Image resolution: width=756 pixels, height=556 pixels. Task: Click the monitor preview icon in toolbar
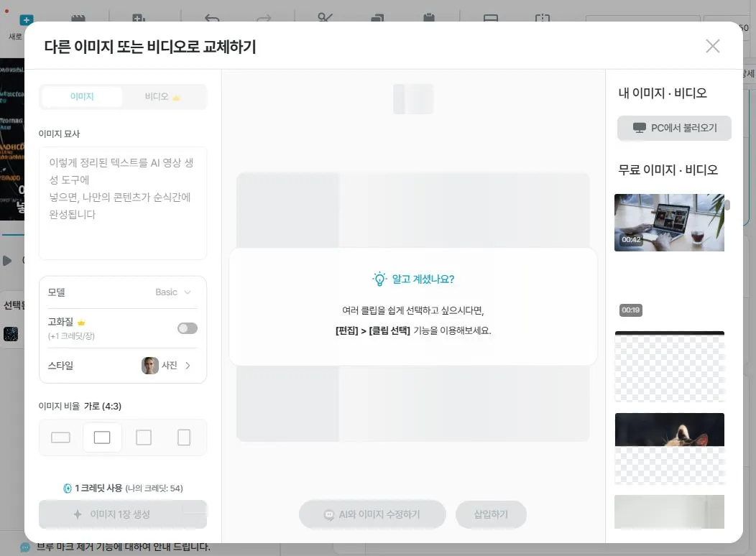pos(490,18)
